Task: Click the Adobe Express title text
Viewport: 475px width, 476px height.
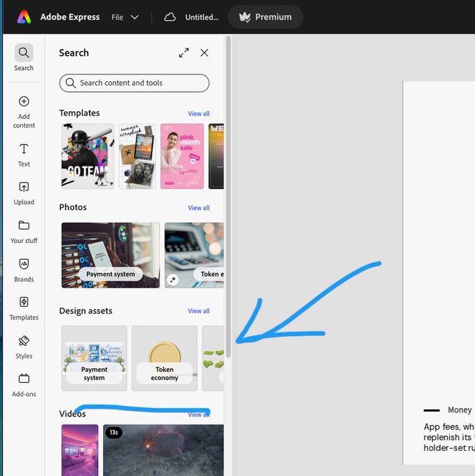Action: pyautogui.click(x=70, y=17)
